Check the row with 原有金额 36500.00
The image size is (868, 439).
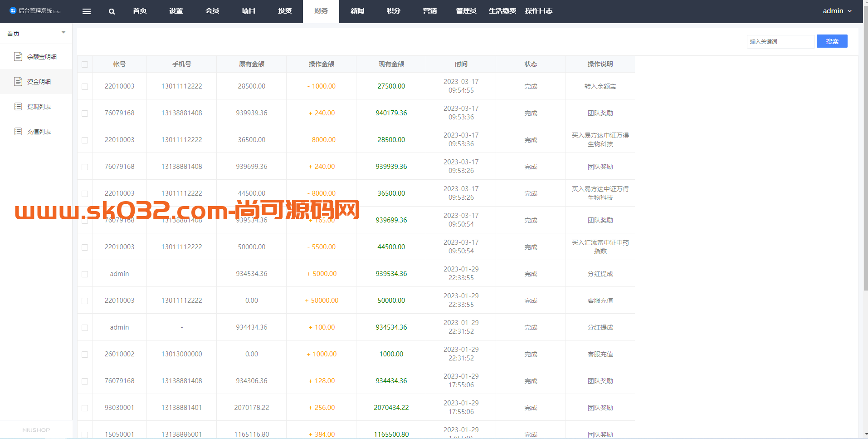tap(85, 140)
